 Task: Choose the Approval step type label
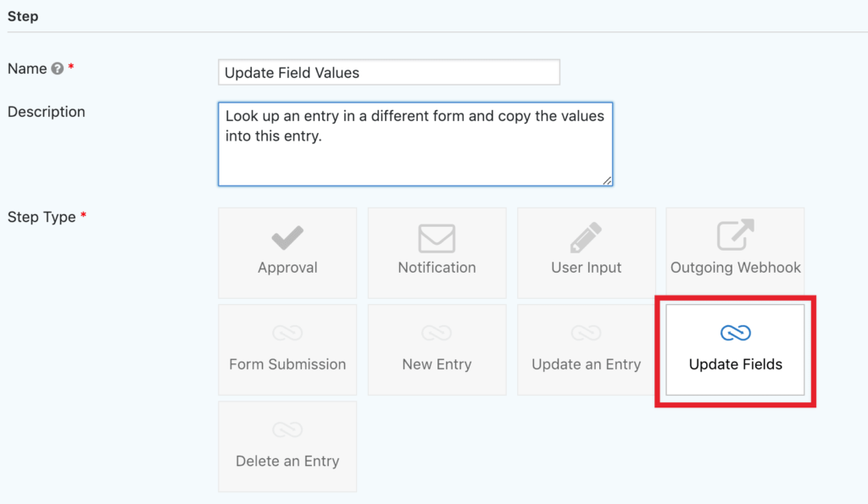click(287, 268)
